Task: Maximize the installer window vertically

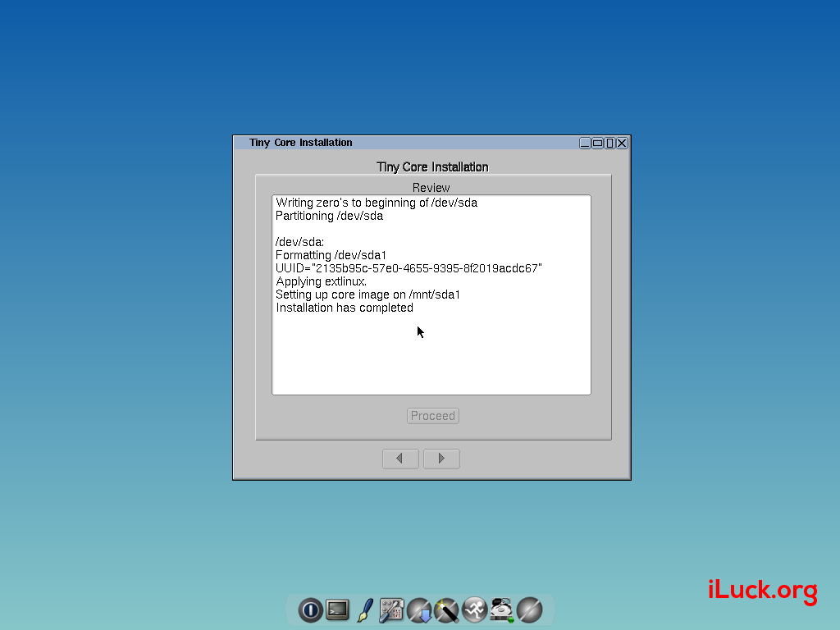Action: (609, 143)
